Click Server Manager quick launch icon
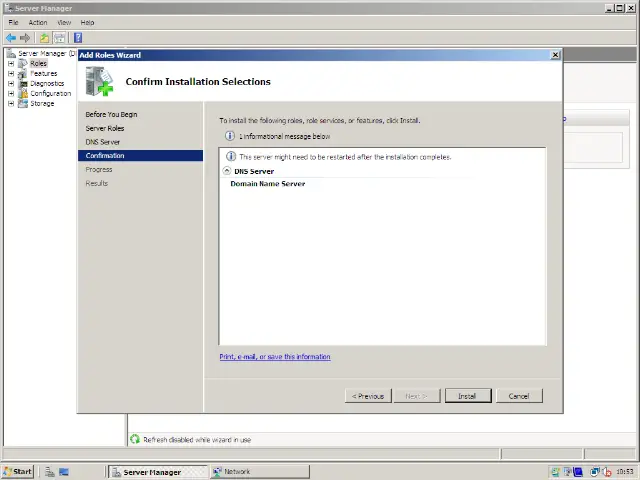 click(49, 472)
